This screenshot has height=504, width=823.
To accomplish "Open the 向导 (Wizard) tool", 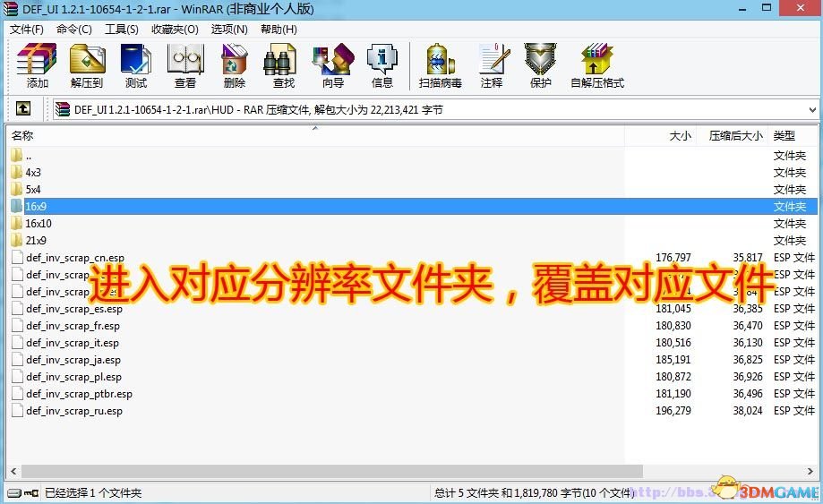I will point(333,65).
